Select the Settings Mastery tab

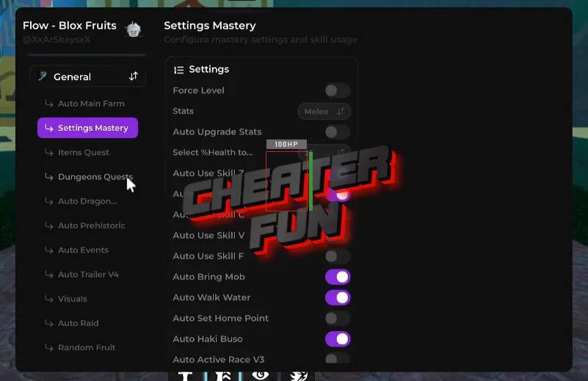[88, 128]
